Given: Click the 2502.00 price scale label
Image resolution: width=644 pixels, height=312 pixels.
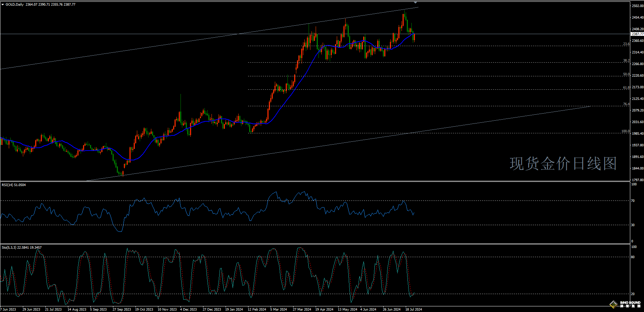Looking at the screenshot, I should 637,6.
